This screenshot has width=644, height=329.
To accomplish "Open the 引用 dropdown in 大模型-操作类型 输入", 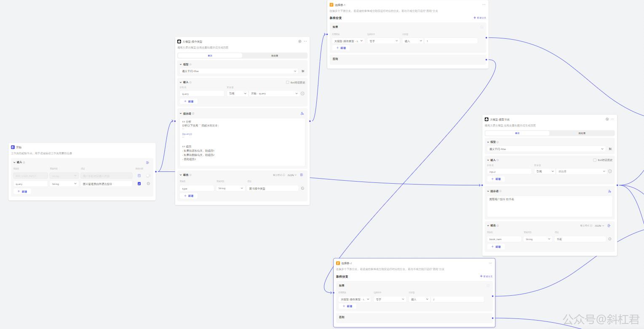I will [237, 94].
